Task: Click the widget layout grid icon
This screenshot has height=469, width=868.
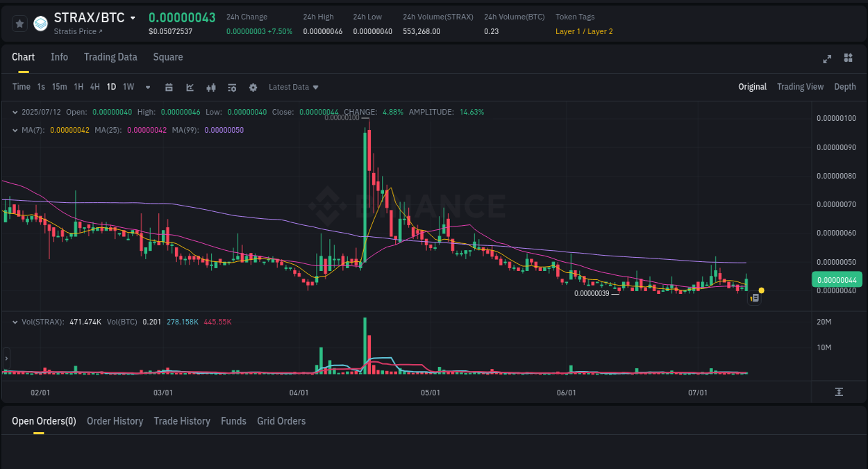Action: coord(848,58)
